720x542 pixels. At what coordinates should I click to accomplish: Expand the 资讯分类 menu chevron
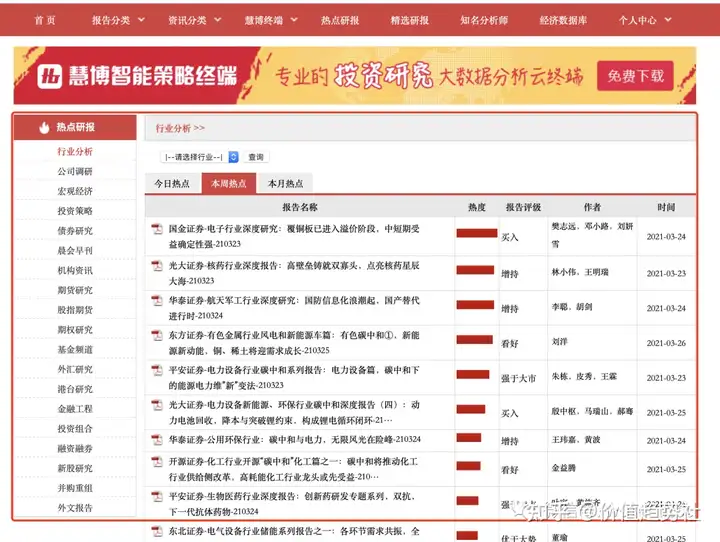pyautogui.click(x=218, y=20)
